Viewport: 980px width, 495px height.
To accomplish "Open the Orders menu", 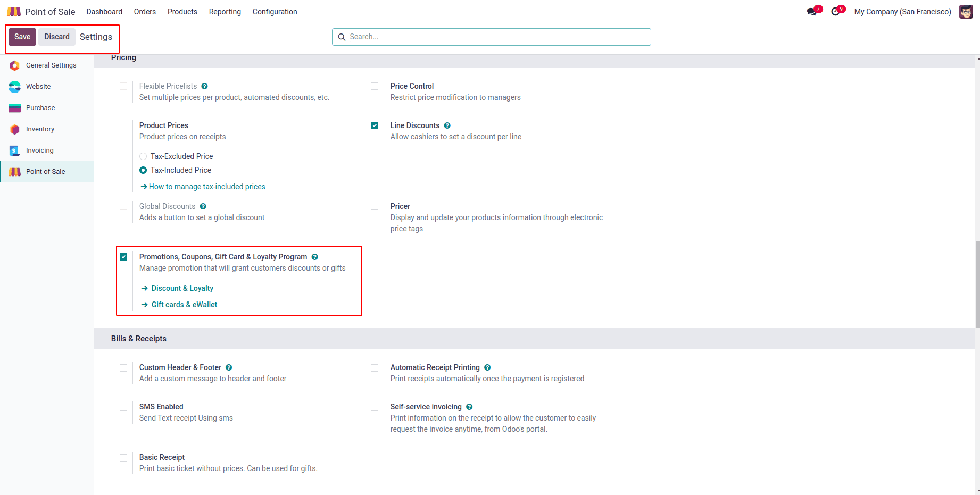I will 145,12.
